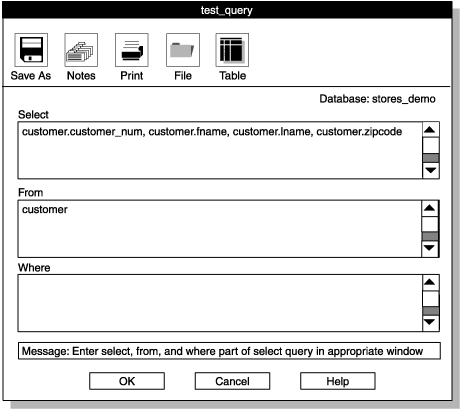Click the down arrow of the Where scrollbar

point(431,323)
